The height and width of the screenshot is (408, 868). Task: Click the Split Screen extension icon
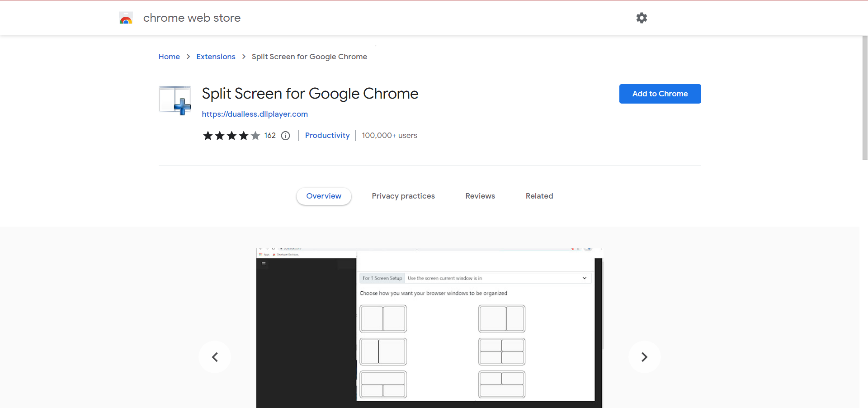(x=175, y=100)
